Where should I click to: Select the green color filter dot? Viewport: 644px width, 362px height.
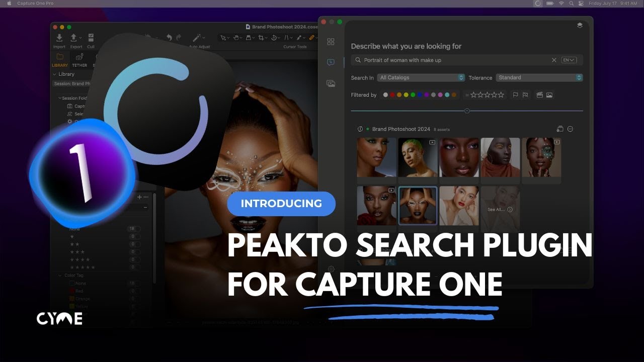(413, 95)
